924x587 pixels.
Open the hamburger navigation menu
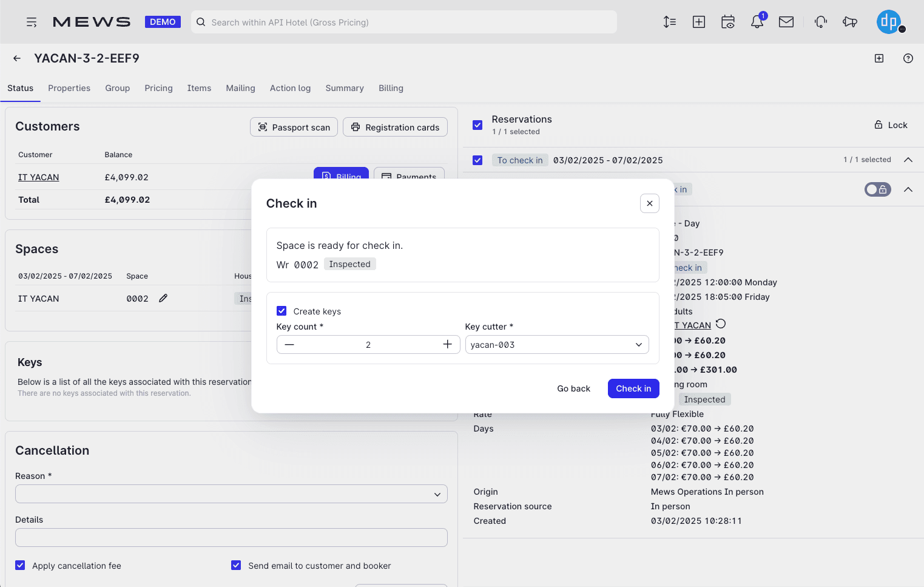point(32,22)
